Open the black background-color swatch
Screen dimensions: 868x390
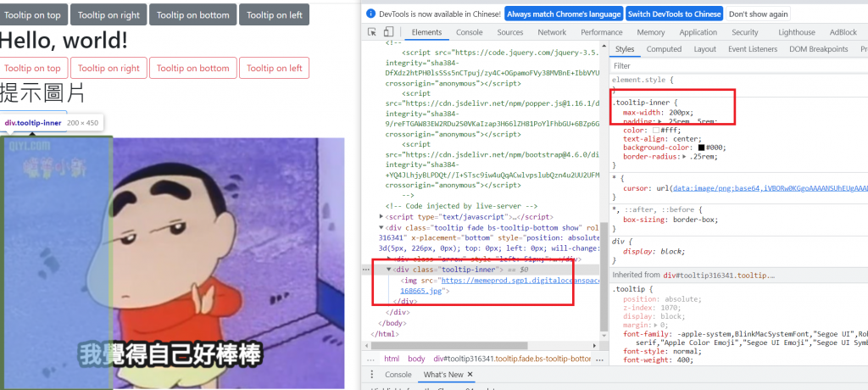[701, 148]
